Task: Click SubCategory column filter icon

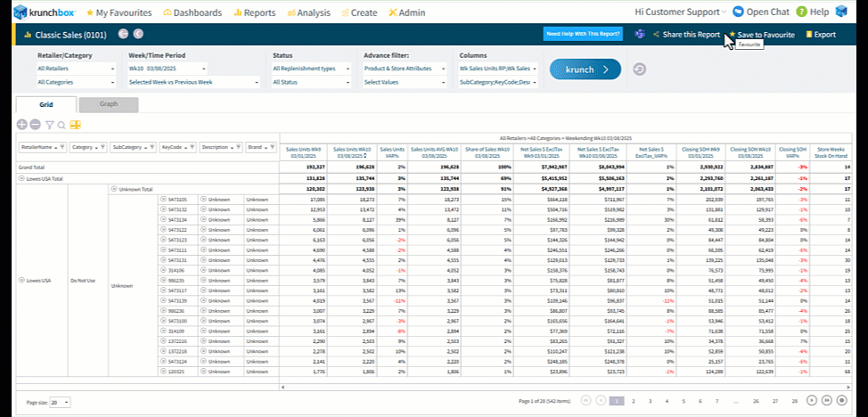Action: tap(152, 147)
